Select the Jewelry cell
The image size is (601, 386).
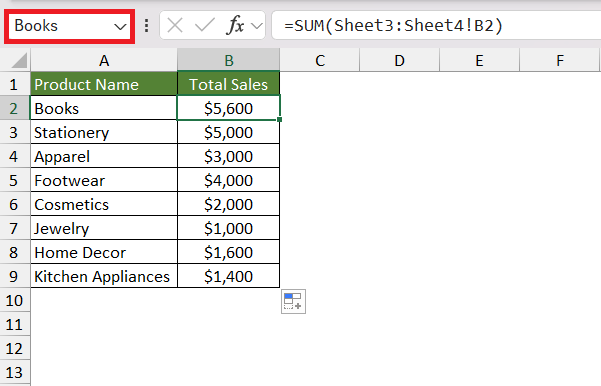[x=104, y=228]
